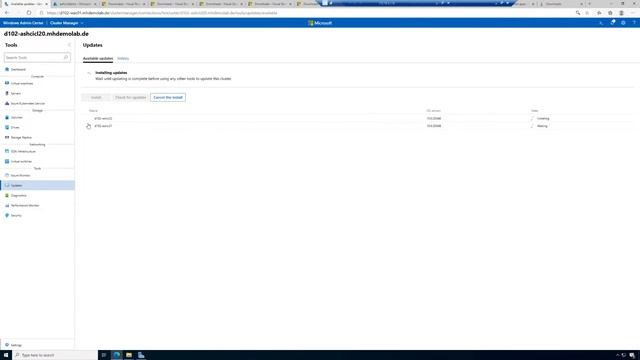Click Check for updates button
This screenshot has height=360, width=640.
click(131, 98)
